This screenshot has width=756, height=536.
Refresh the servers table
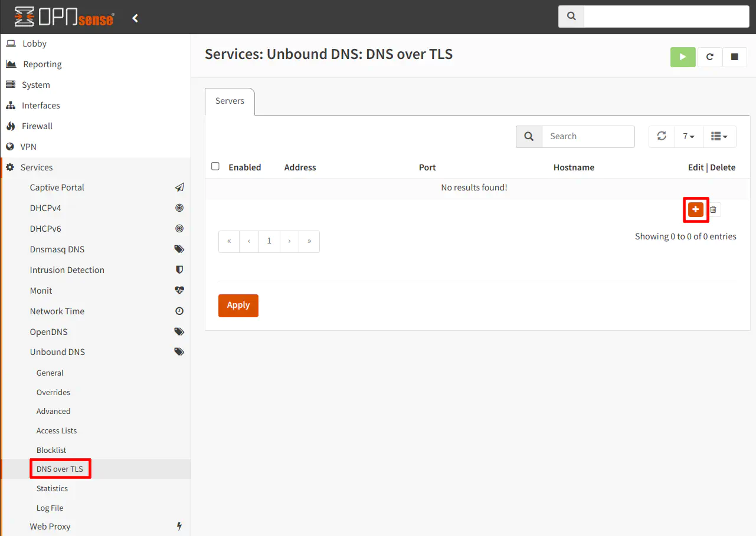point(662,136)
